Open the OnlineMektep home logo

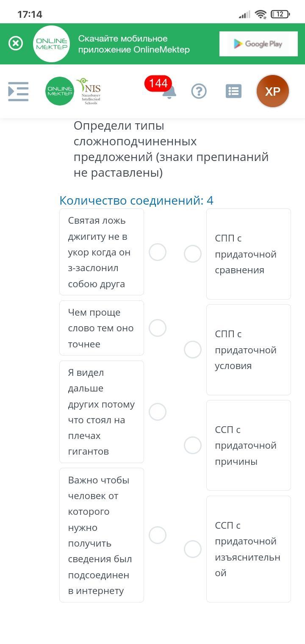point(60,91)
